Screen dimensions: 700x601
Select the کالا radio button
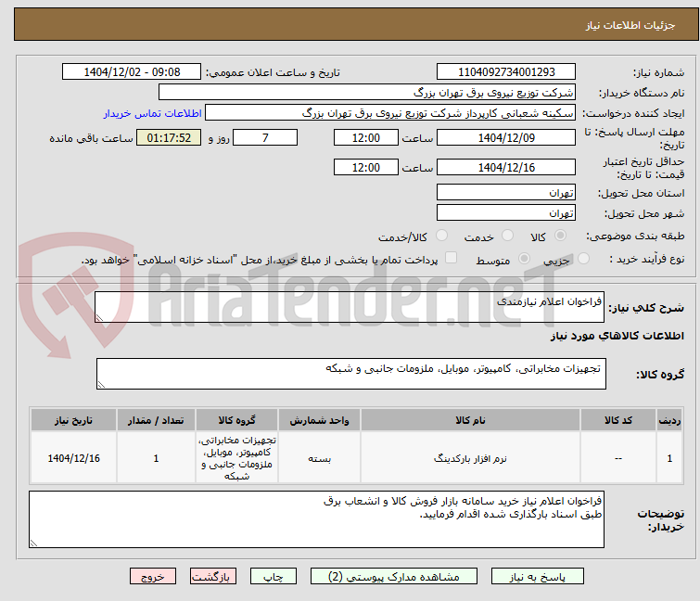click(560, 235)
